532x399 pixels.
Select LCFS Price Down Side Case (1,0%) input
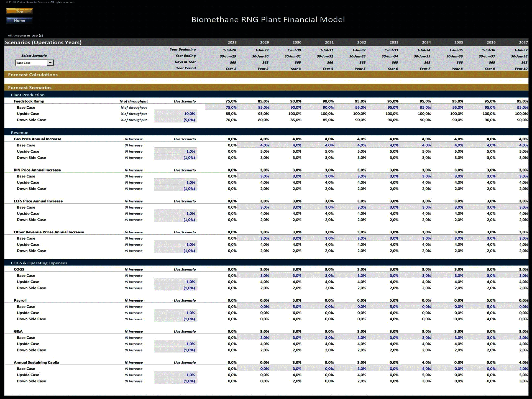tap(176, 220)
